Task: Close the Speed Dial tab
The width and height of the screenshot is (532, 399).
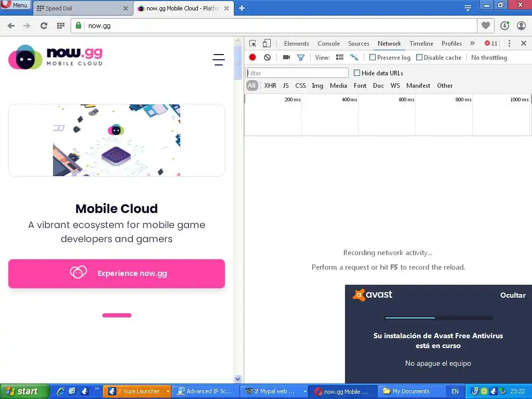Action: [x=126, y=8]
